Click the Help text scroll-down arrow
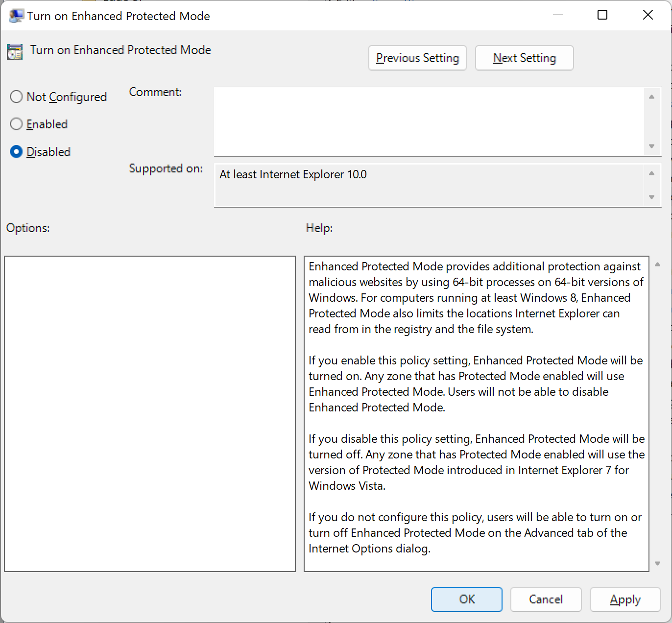 click(656, 563)
